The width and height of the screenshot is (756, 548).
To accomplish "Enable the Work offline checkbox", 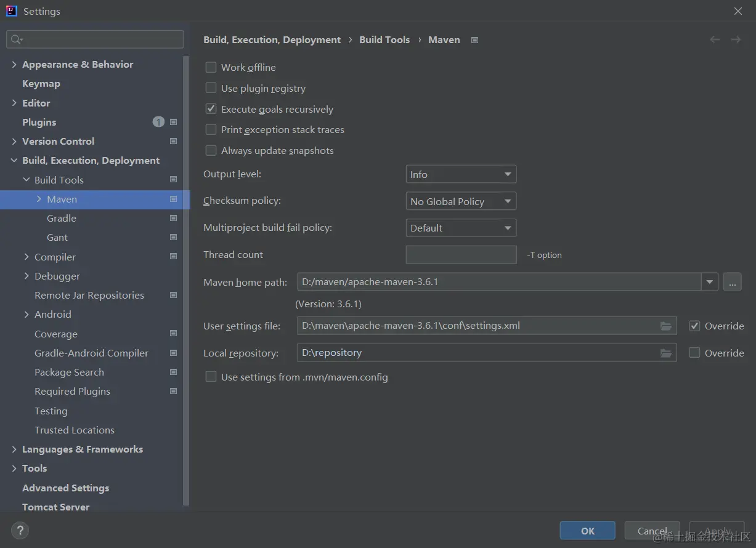I will 211,67.
